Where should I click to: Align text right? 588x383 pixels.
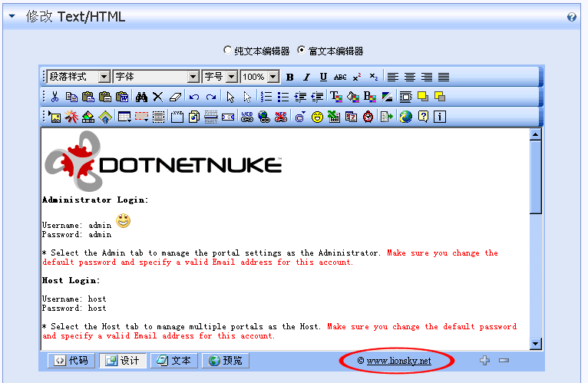(x=426, y=77)
